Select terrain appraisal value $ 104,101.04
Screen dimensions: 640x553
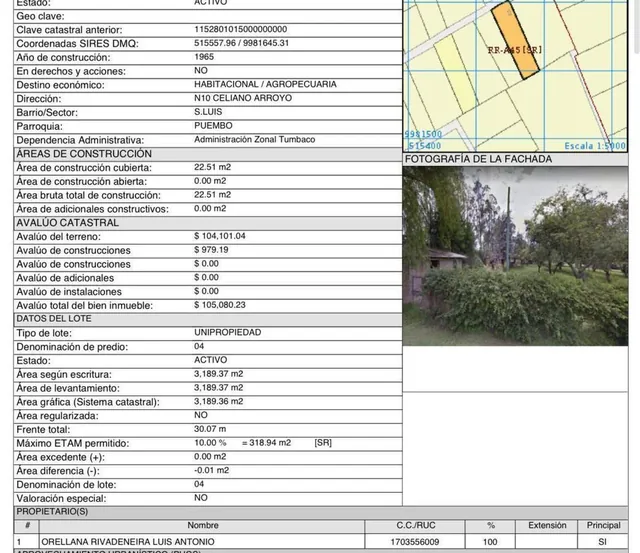point(220,236)
